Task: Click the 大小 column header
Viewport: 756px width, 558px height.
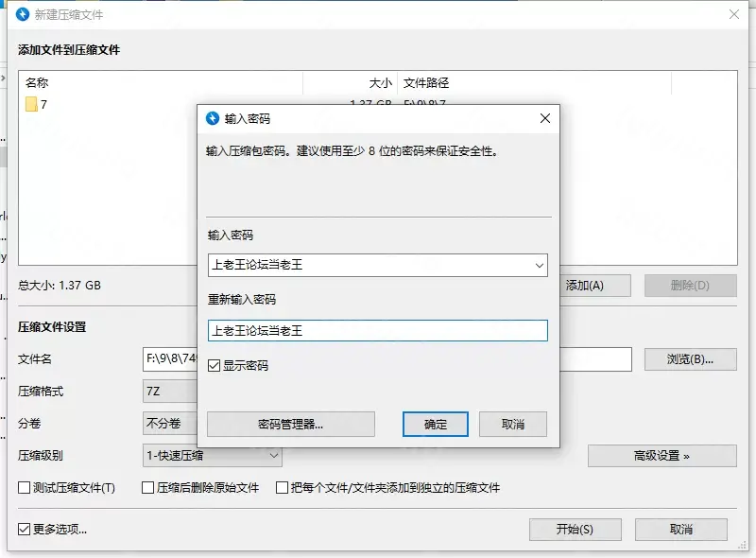Action: (350, 83)
